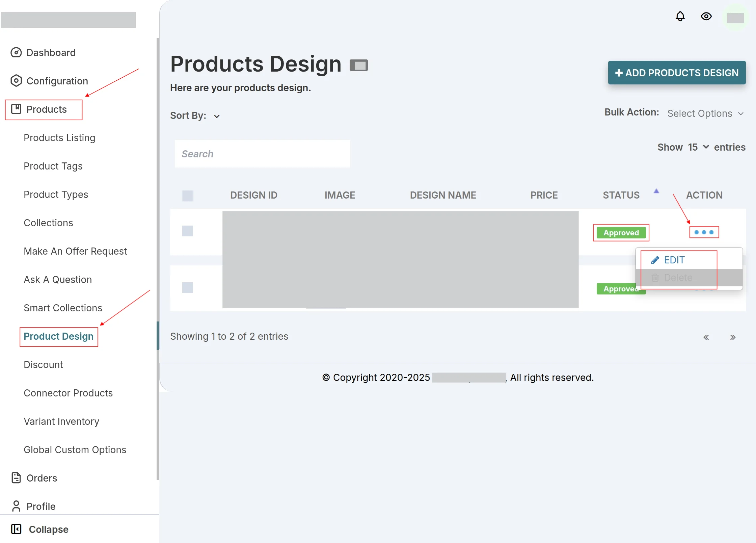
Task: Click the Configuration hexagon icon
Action: (16, 81)
